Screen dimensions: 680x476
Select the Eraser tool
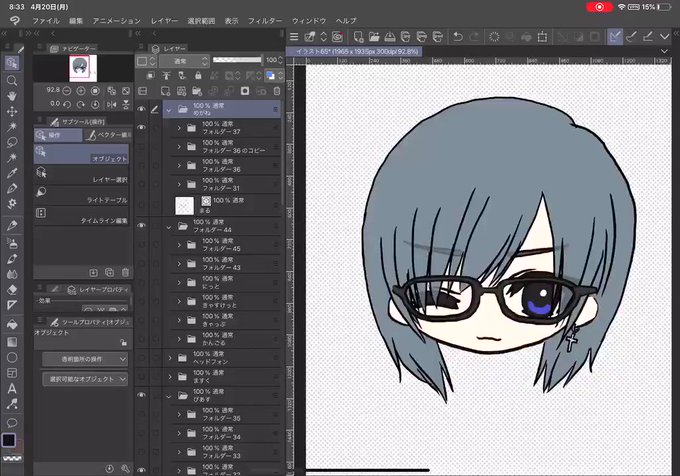click(x=12, y=290)
